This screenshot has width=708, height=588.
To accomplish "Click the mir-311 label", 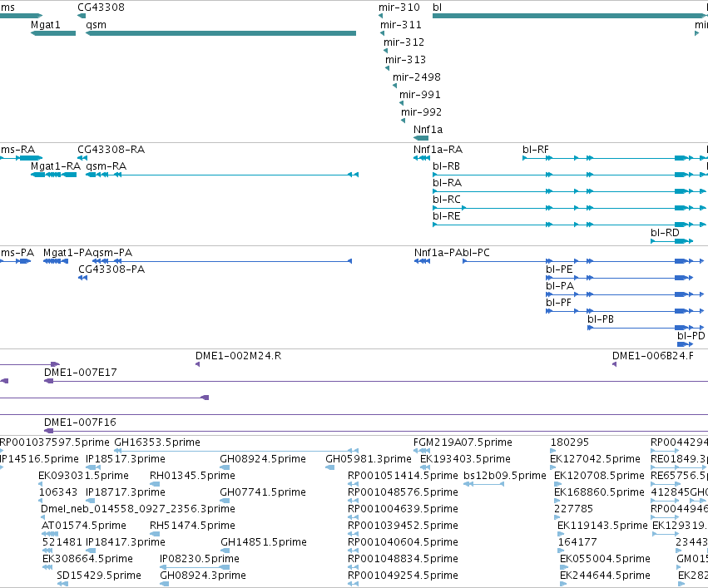I will tap(401, 25).
